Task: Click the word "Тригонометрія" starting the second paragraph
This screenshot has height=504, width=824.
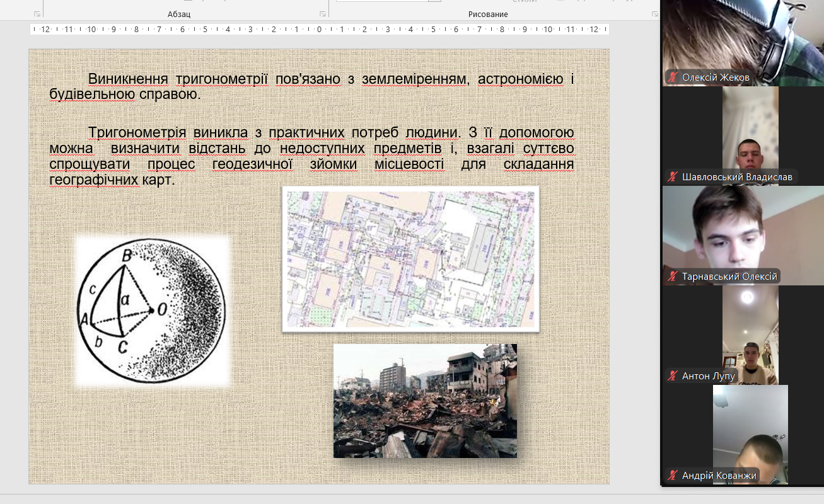Action: point(137,132)
